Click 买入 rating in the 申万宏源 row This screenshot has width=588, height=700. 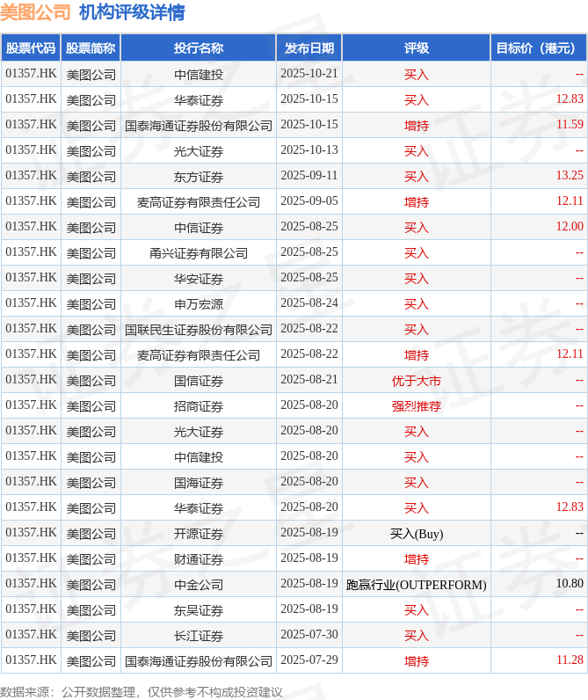tap(417, 303)
